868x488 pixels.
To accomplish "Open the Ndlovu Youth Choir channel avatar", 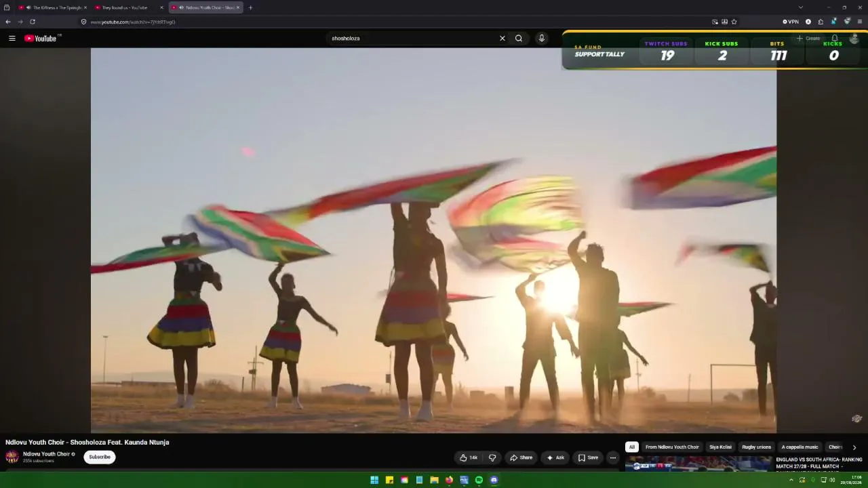I will [x=12, y=457].
